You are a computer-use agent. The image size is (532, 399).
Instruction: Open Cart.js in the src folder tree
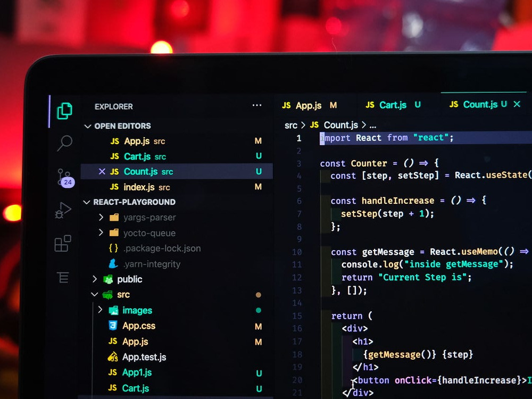click(x=135, y=388)
